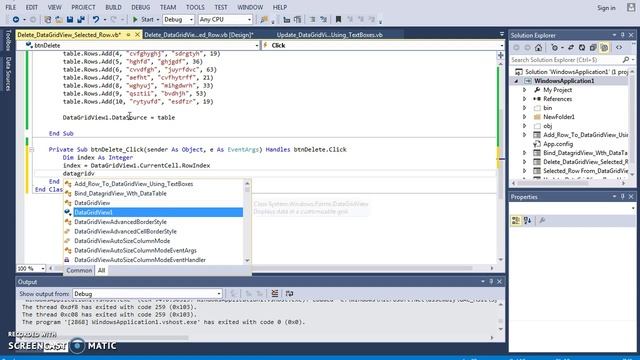
Task: Choose DataGridViewAdvancedBorderStyle in the IntelliSense list
Action: click(153, 222)
